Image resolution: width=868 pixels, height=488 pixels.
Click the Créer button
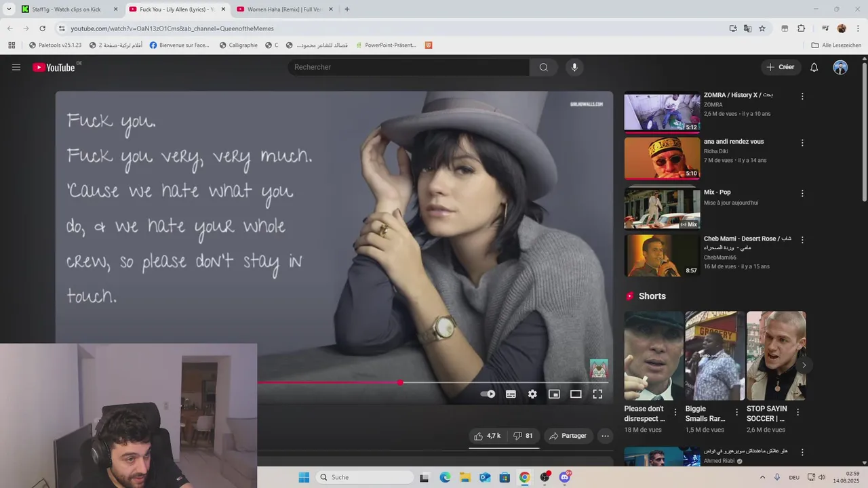tap(780, 67)
